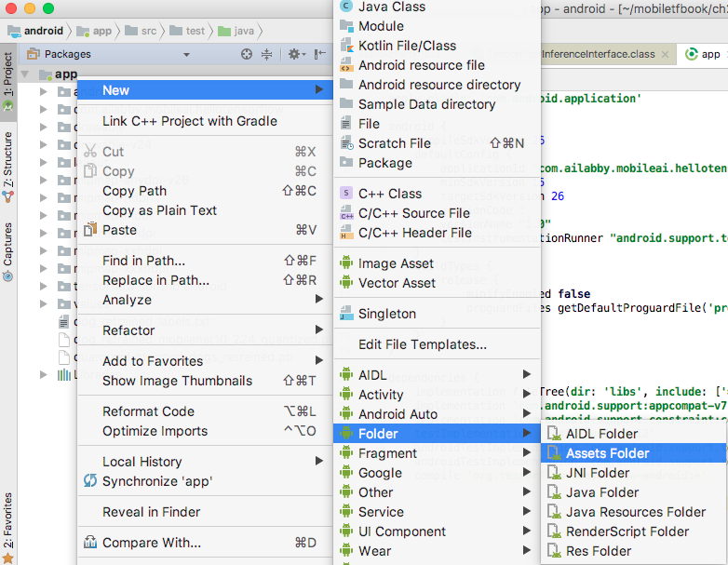Click the Synchronize 'app' refresh icon
Image resolution: width=728 pixels, height=565 pixels.
point(90,481)
